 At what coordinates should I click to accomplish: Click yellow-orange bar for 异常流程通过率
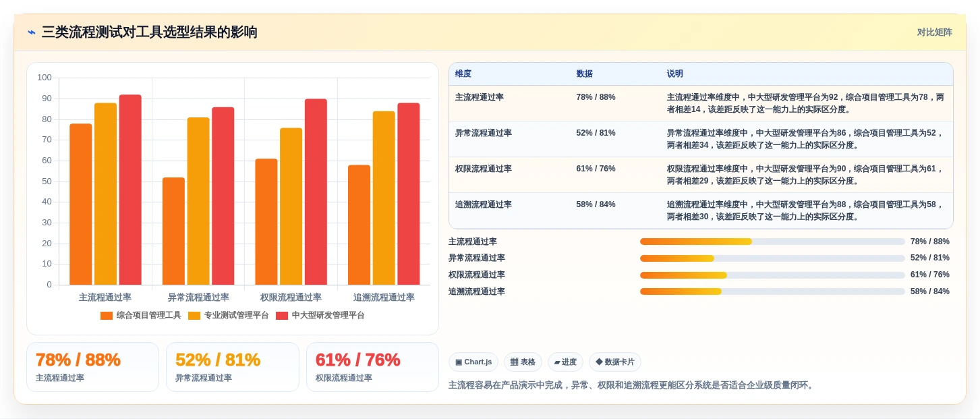point(198,201)
